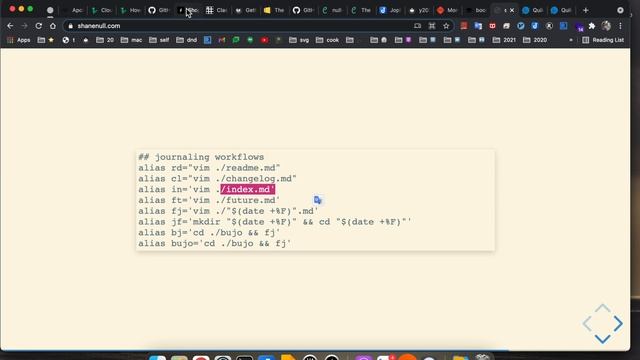This screenshot has height=360, width=640.
Task: Open the green chat bubble bookmark
Action: click(x=236, y=40)
